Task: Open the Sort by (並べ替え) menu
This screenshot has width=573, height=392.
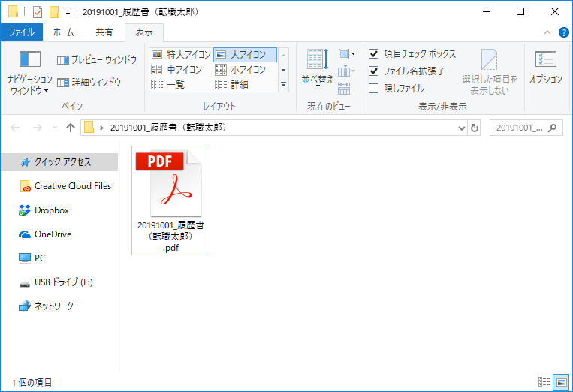Action: [317, 68]
